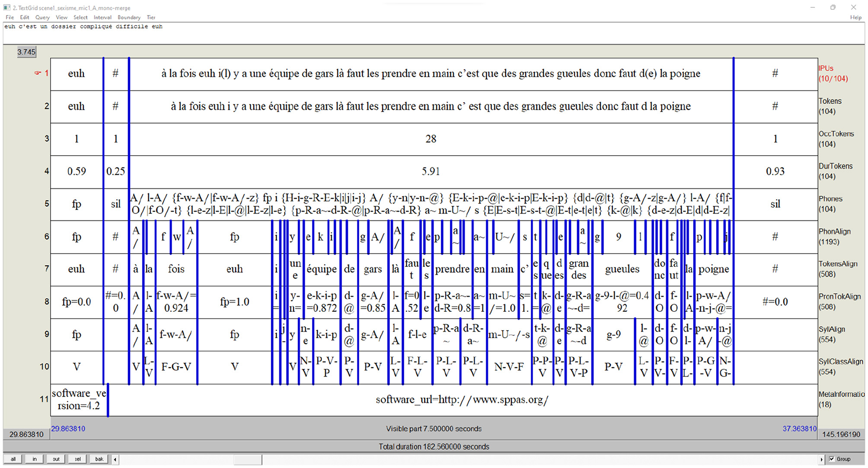Zoom to full view with the 'all' button
This screenshot has height=468, width=868.
(x=13, y=459)
